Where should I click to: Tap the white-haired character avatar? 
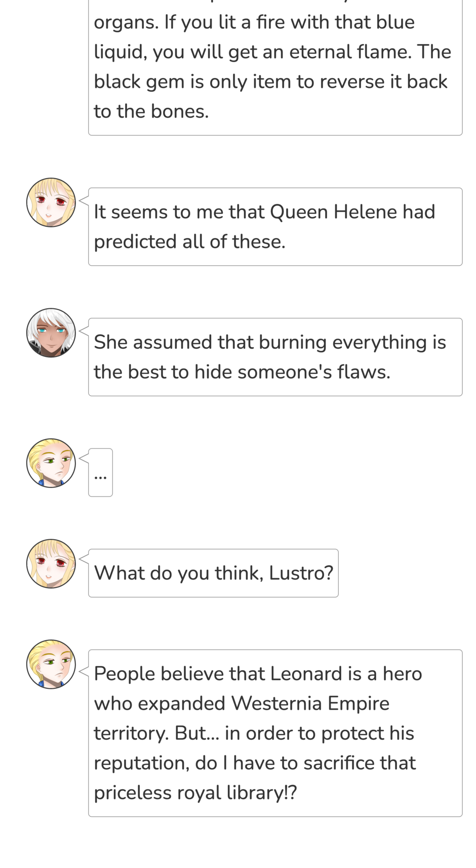coord(51,333)
